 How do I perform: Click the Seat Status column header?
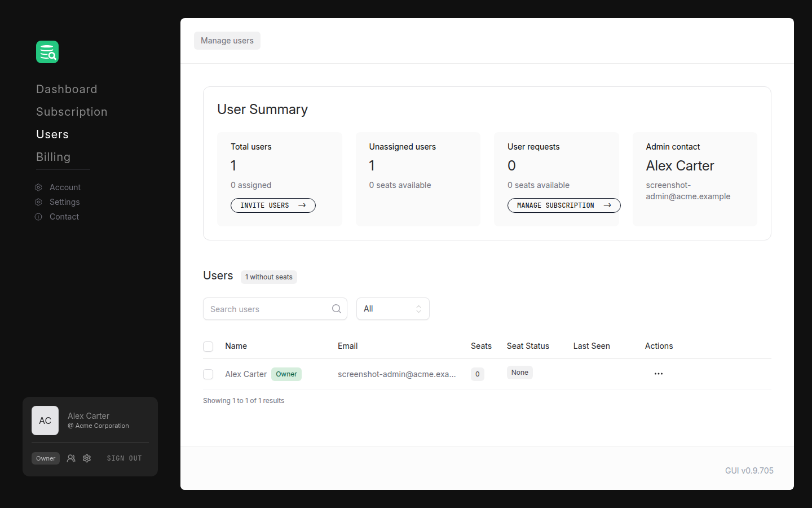pyautogui.click(x=528, y=346)
